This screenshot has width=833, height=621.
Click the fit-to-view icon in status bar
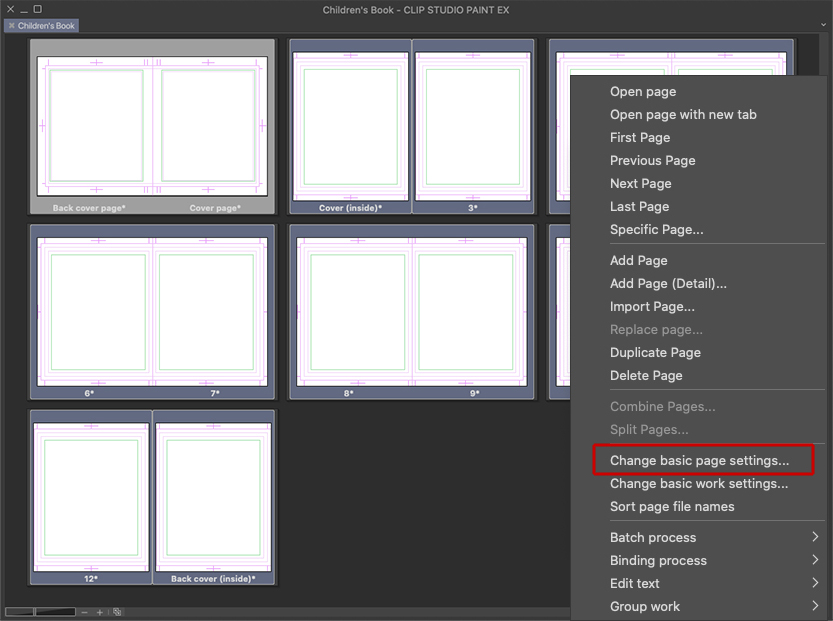117,612
